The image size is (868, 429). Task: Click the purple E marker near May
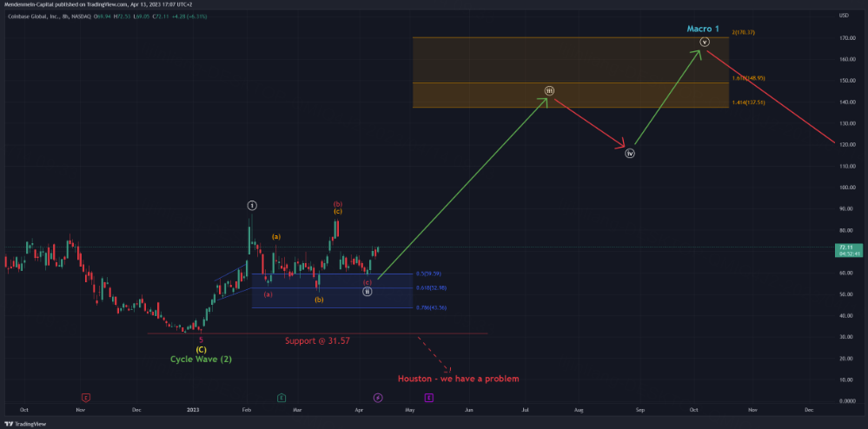tap(429, 398)
